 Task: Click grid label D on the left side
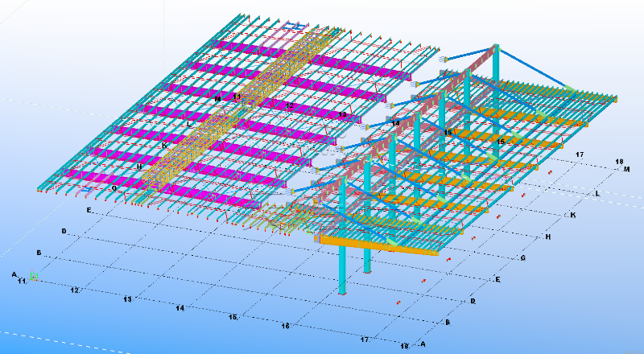click(x=64, y=232)
